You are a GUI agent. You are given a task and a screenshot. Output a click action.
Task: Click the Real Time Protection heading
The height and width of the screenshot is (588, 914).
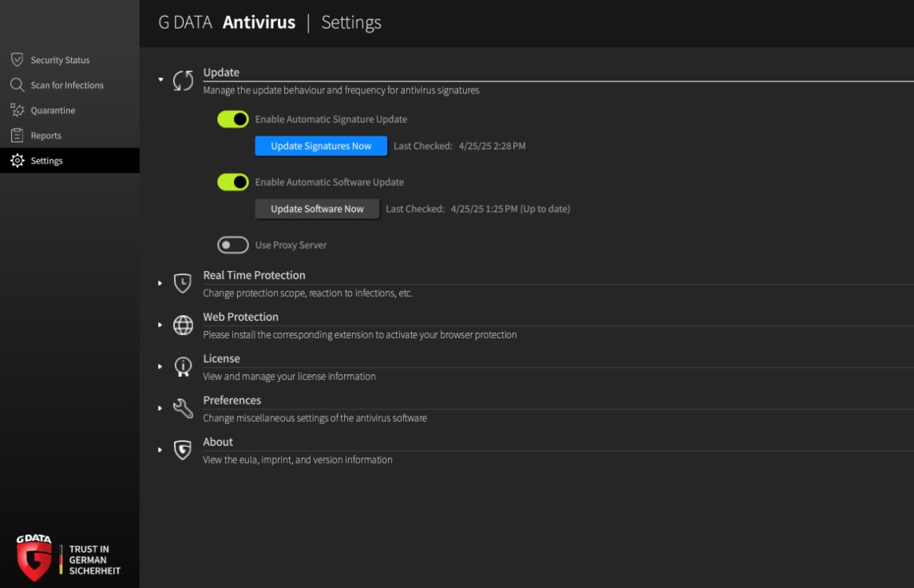254,275
